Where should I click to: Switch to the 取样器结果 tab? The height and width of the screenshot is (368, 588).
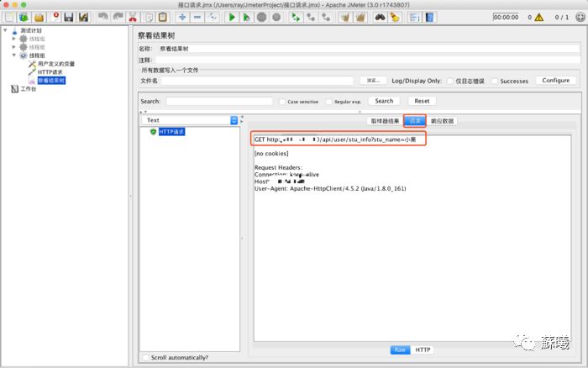pyautogui.click(x=385, y=121)
